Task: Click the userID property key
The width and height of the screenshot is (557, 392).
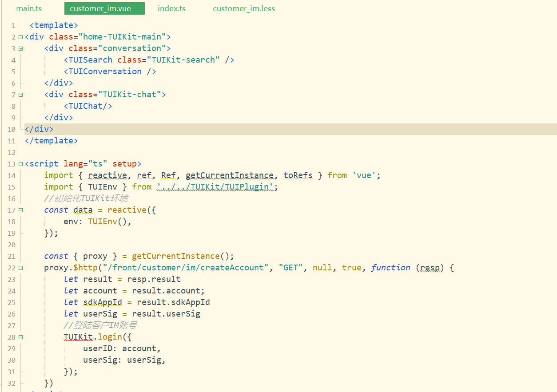Action: [98, 348]
